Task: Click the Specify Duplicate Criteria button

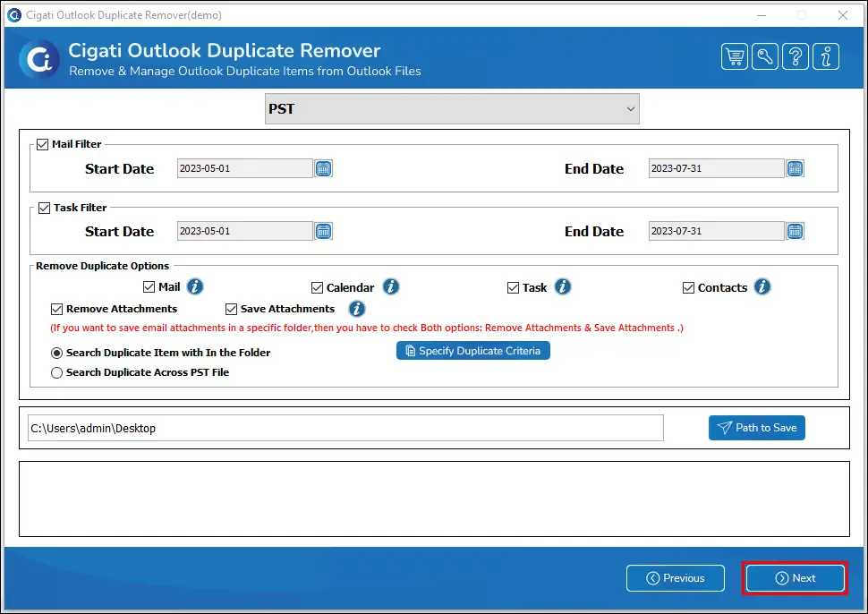Action: (473, 351)
